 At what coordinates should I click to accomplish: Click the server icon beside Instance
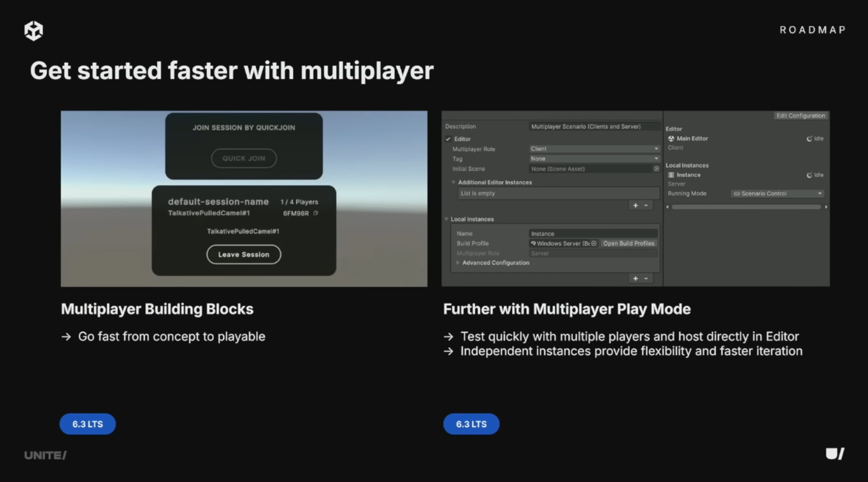(x=671, y=175)
